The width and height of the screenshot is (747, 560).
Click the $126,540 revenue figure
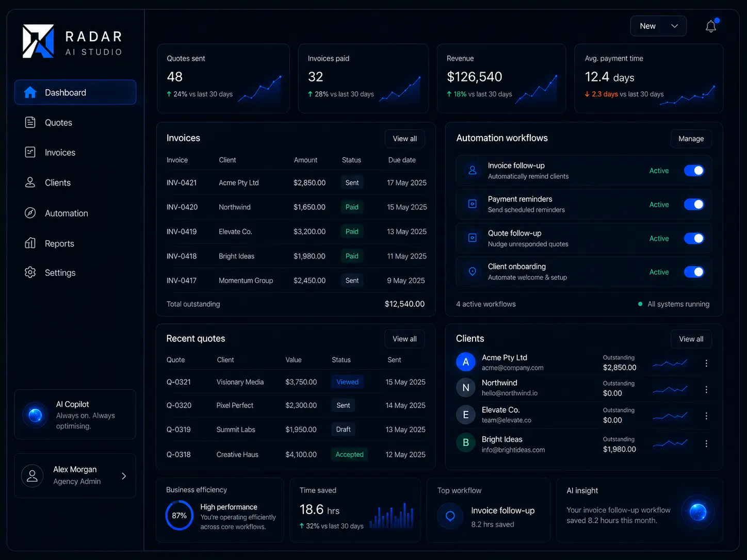click(x=475, y=77)
